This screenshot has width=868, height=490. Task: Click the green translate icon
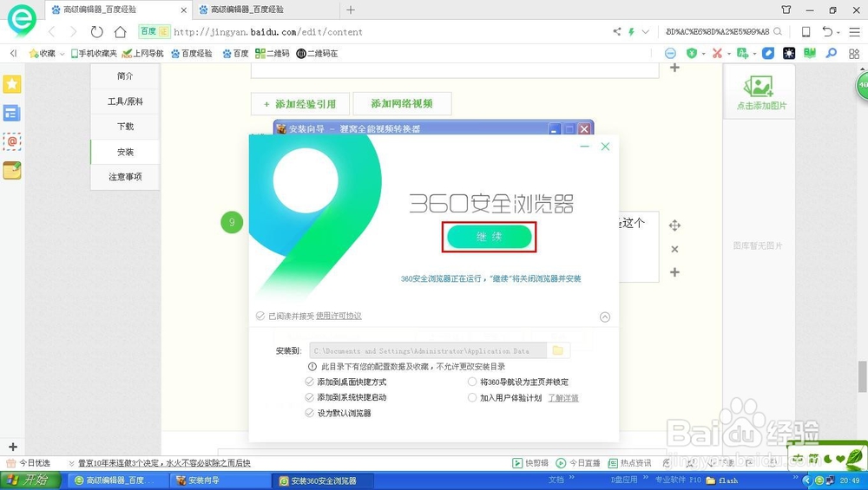[x=742, y=53]
